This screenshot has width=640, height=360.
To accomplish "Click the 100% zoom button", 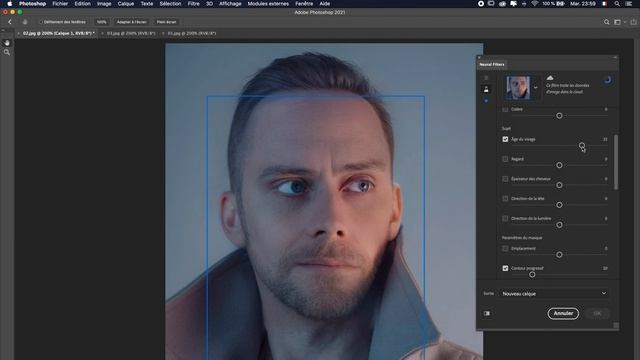I will click(x=102, y=22).
